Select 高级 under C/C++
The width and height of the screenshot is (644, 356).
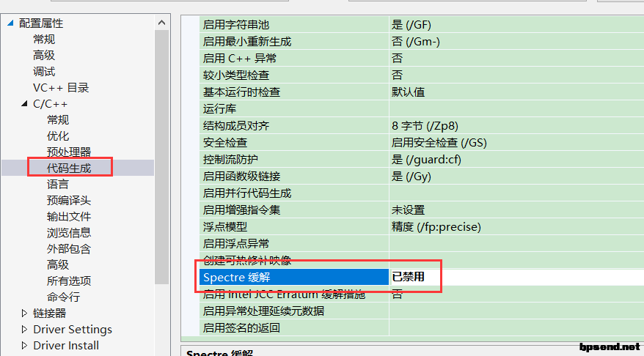point(58,265)
